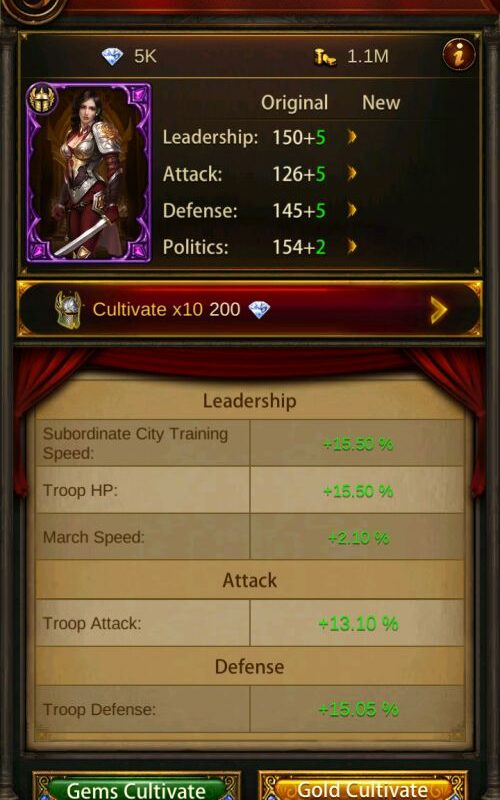The width and height of the screenshot is (500, 800).
Task: Select the knight helmet Cultivate x10 icon
Action: (x=68, y=309)
